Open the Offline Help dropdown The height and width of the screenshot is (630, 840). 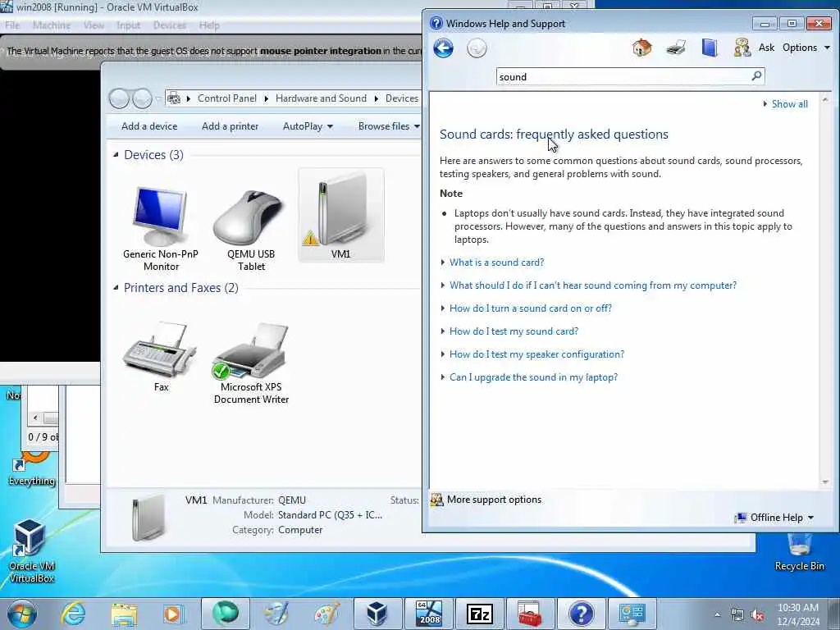pos(775,518)
